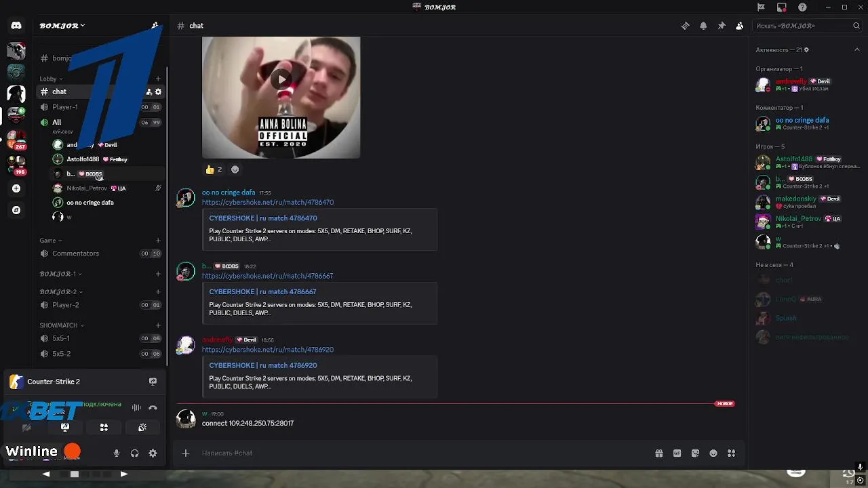Toggle microphone mute in user panel
This screenshot has width=868, height=488.
coord(117,453)
